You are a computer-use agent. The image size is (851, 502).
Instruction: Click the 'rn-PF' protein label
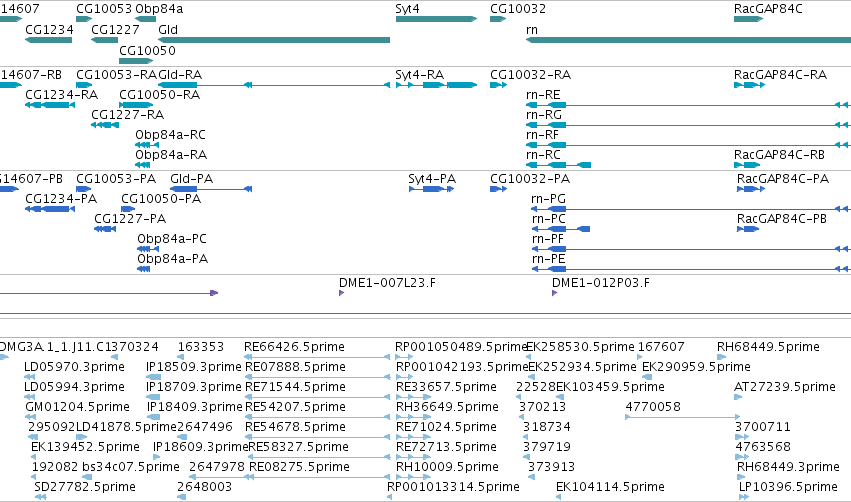pos(548,239)
